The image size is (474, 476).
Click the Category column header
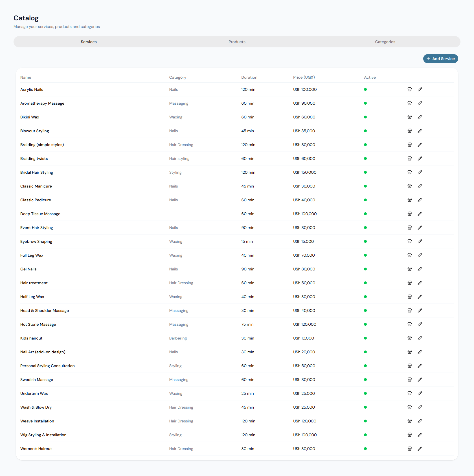pyautogui.click(x=178, y=77)
